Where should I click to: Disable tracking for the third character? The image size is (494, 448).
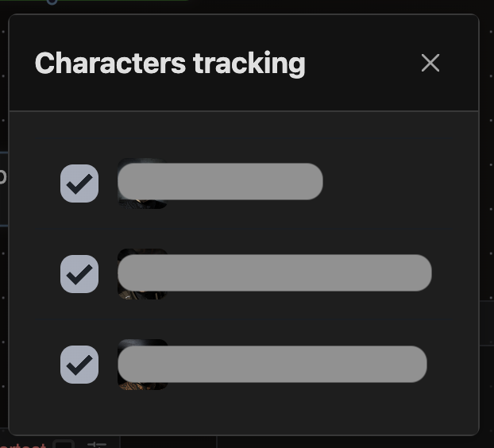click(79, 365)
